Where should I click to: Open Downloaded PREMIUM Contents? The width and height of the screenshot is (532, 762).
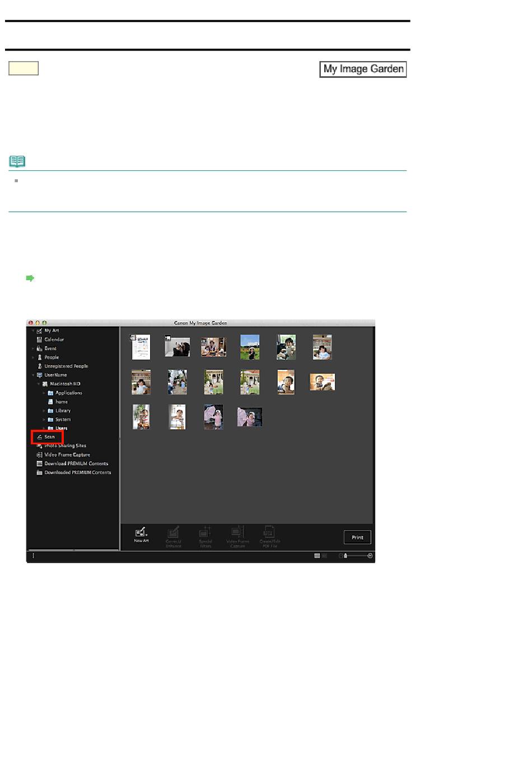(x=73, y=473)
